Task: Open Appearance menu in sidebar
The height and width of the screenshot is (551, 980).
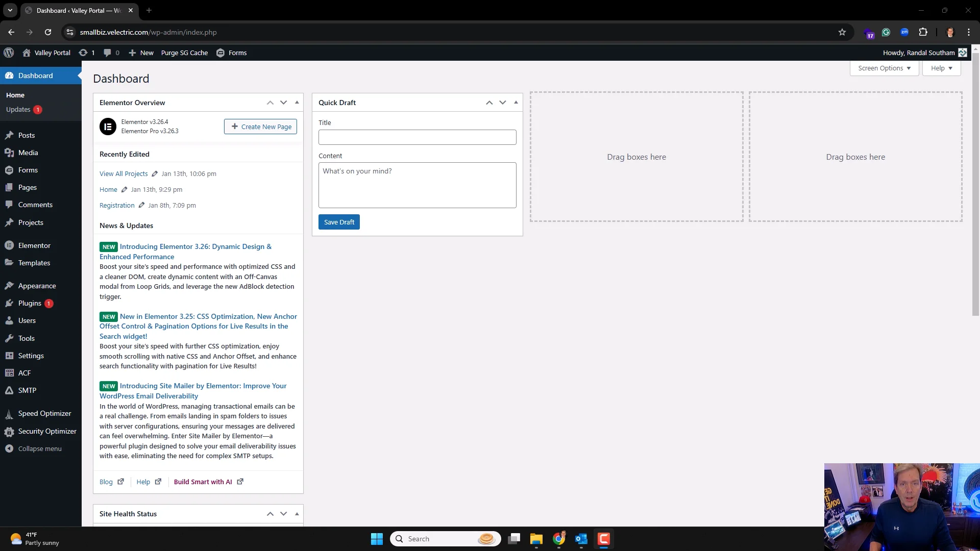Action: pyautogui.click(x=37, y=286)
